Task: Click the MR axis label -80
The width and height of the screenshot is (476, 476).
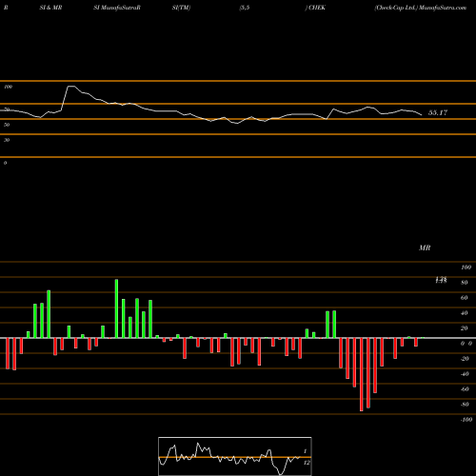Action: (465, 405)
